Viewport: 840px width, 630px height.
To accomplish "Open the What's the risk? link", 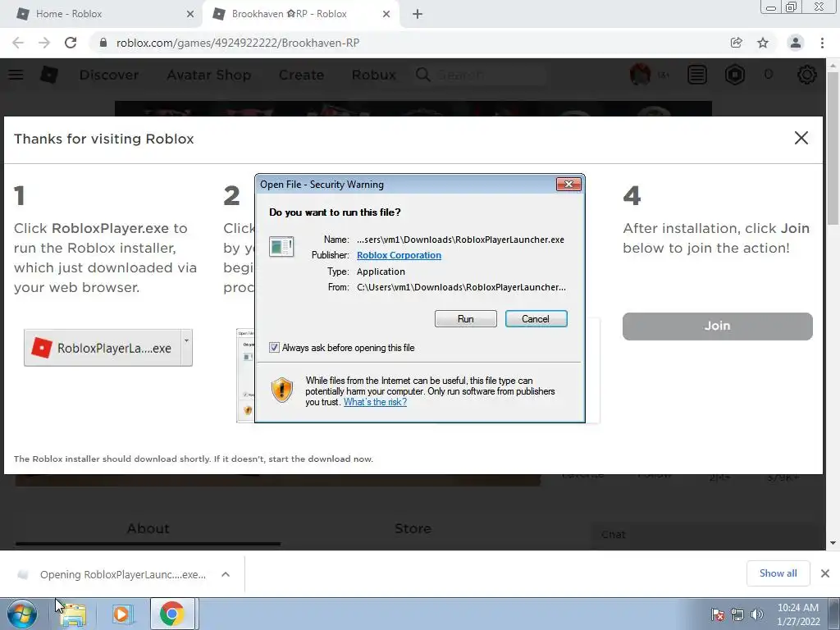I will (x=375, y=402).
